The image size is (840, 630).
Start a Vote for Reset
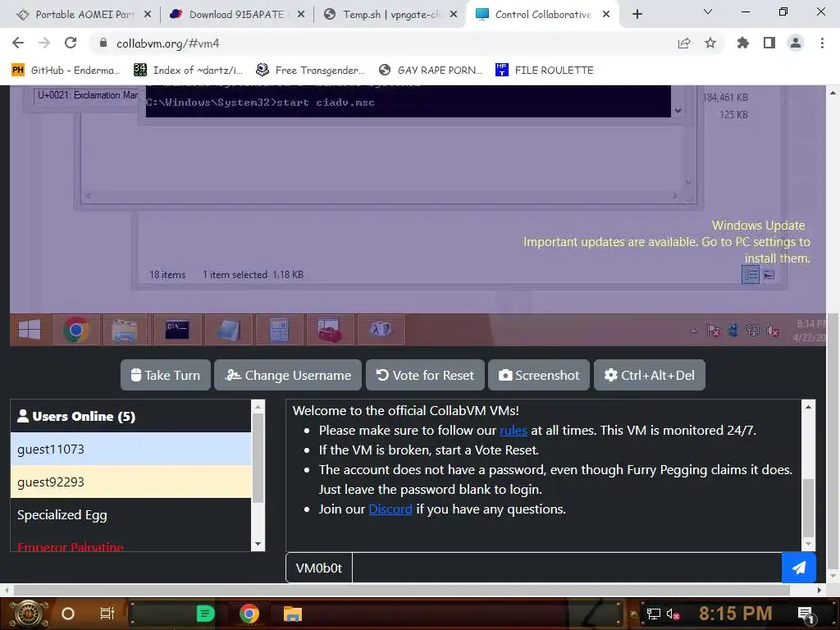click(426, 375)
